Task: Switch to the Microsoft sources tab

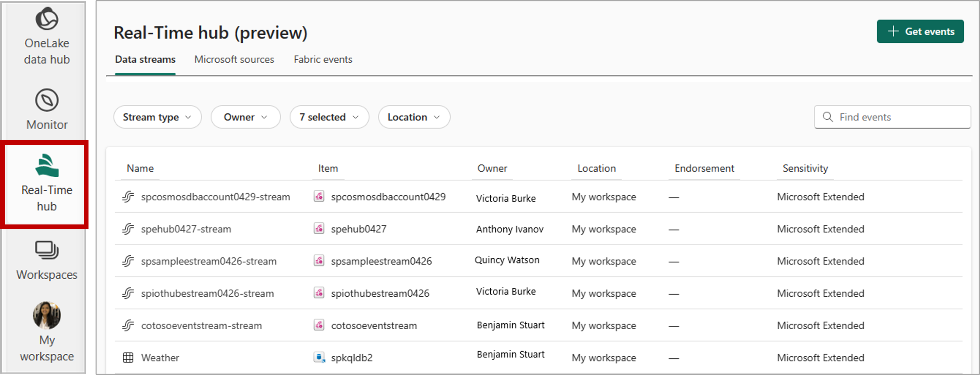Action: [234, 59]
